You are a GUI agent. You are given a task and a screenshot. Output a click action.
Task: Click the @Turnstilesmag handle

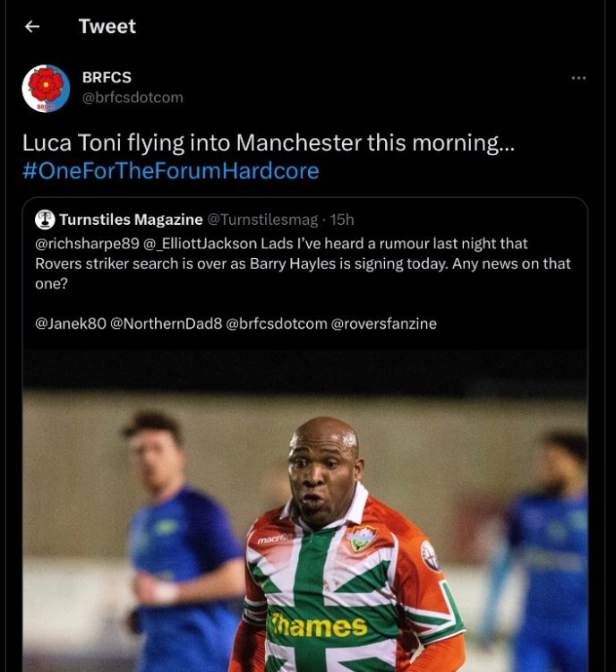(265, 220)
